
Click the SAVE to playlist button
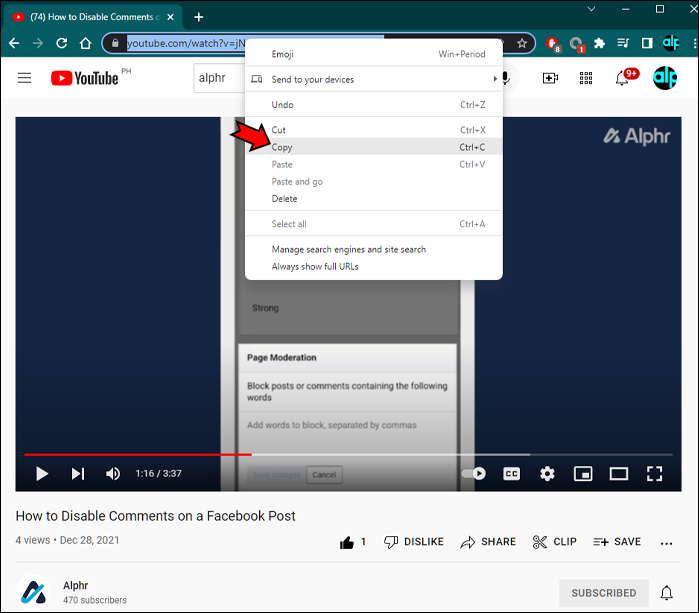(617, 542)
